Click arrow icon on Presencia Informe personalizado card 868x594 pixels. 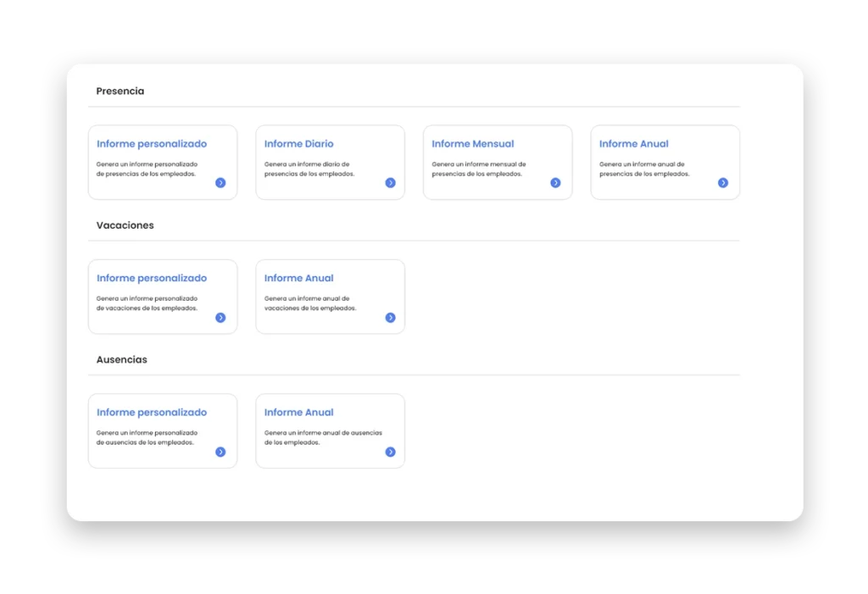220,182
